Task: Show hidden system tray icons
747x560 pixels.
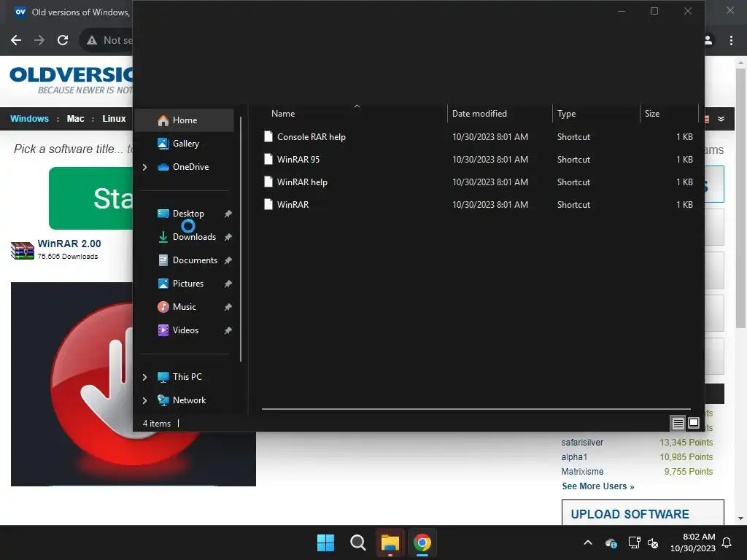Action: coord(588,542)
